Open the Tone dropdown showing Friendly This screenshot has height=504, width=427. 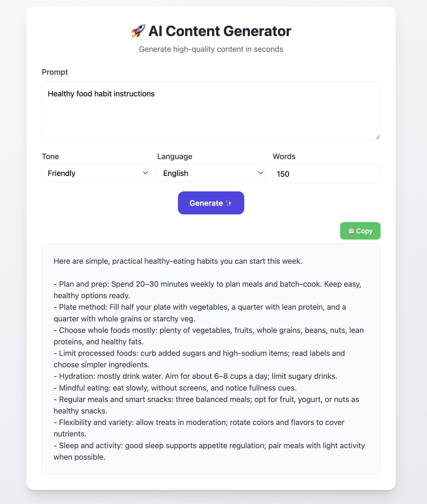pyautogui.click(x=95, y=173)
